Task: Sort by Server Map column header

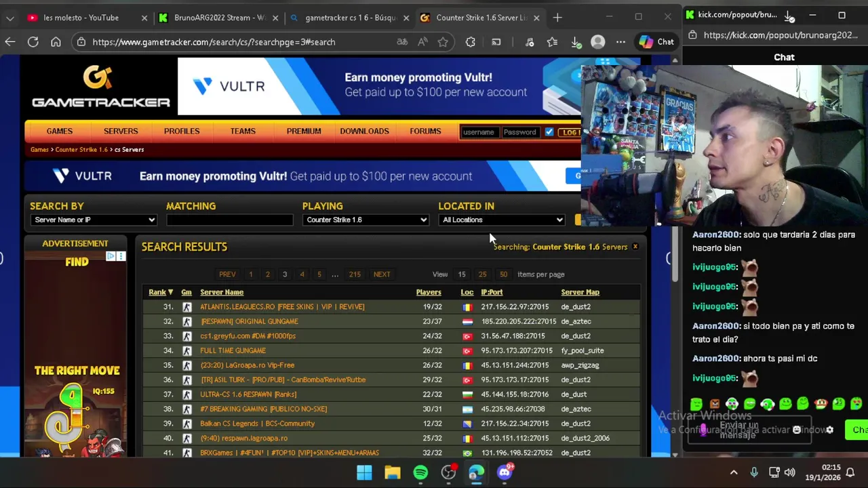Action: click(x=580, y=292)
